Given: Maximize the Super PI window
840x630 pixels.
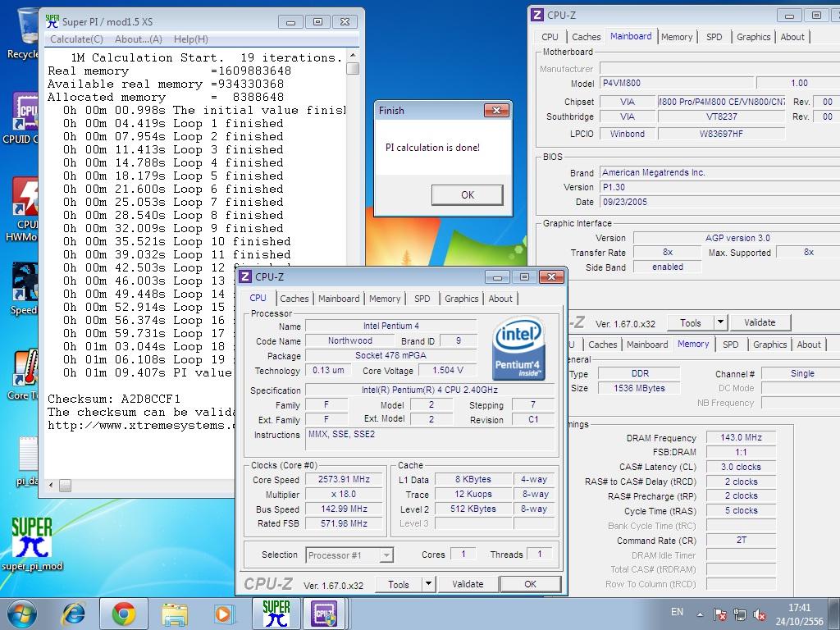Looking at the screenshot, I should point(317,22).
